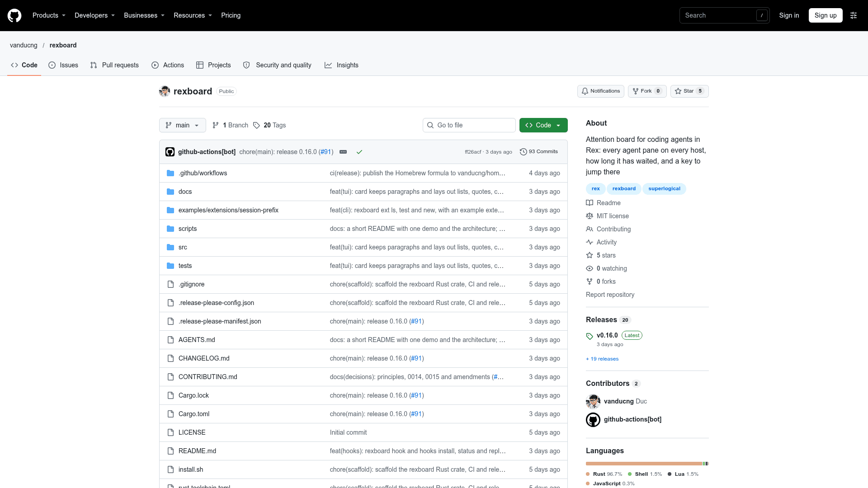The image size is (868, 488).
Task: Click the Sign in link
Action: (x=789, y=15)
